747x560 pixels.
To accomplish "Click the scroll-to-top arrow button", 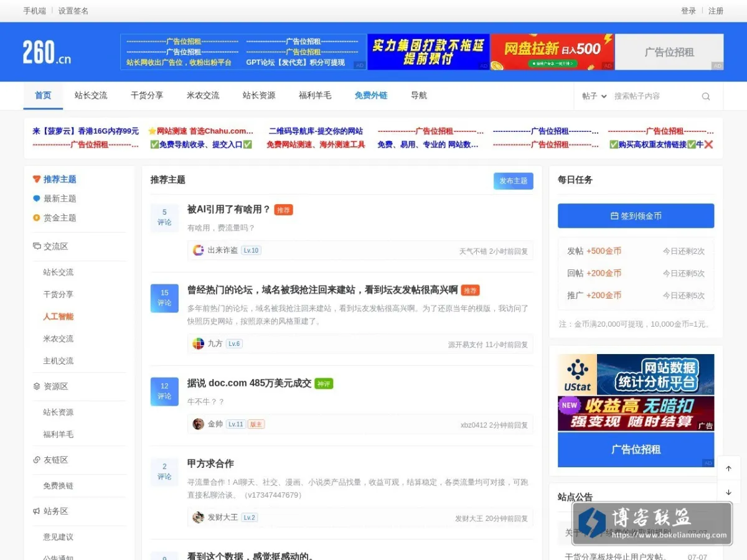I will click(729, 469).
